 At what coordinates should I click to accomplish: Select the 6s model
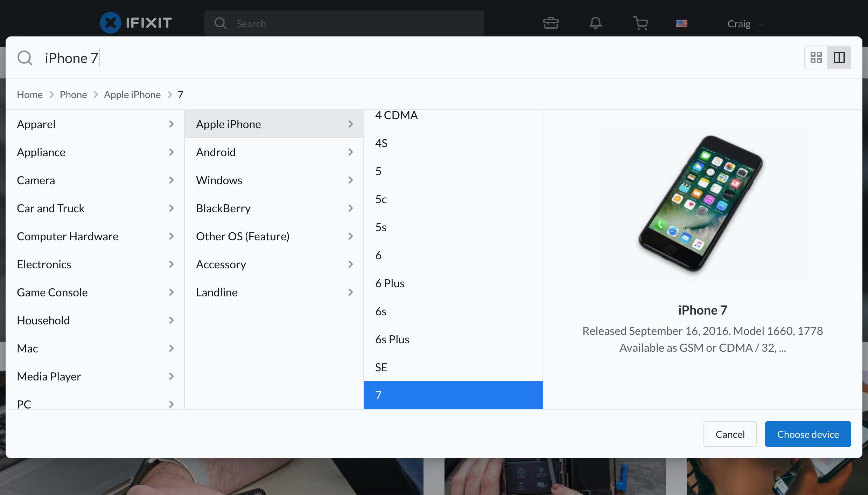(x=453, y=311)
